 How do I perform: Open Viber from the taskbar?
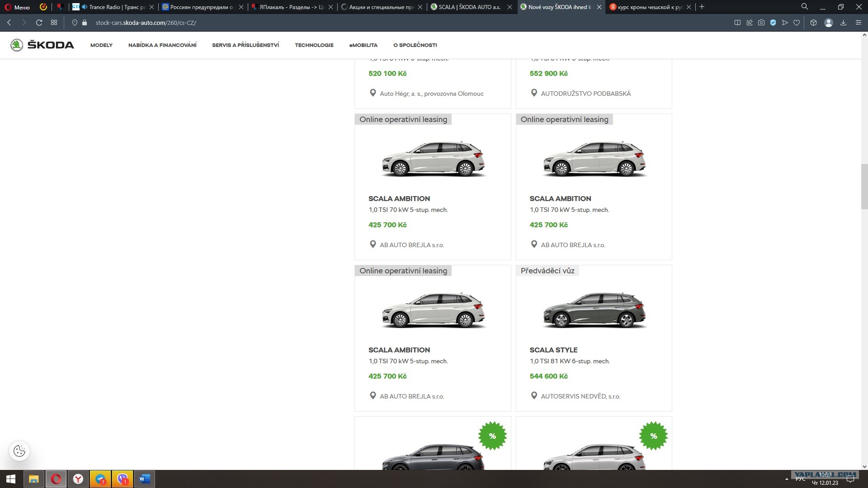(x=123, y=479)
